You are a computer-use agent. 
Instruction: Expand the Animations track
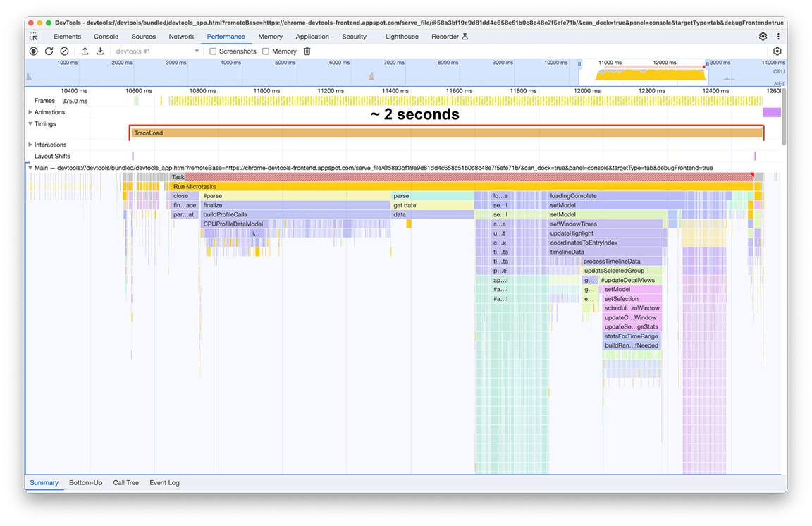coord(31,111)
